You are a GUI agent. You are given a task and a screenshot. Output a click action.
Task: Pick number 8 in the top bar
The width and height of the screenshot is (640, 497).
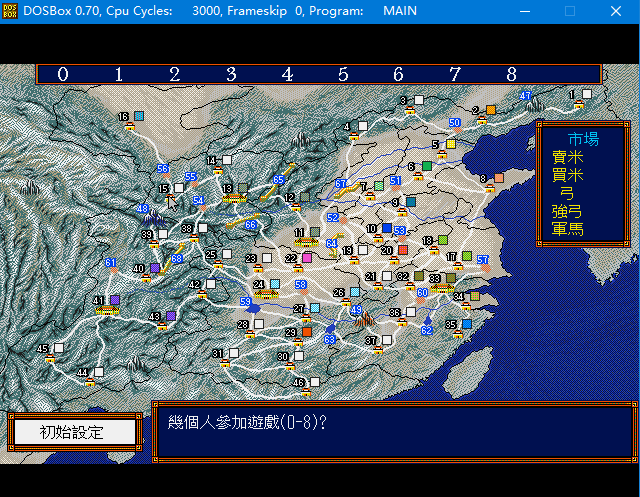[x=511, y=74]
